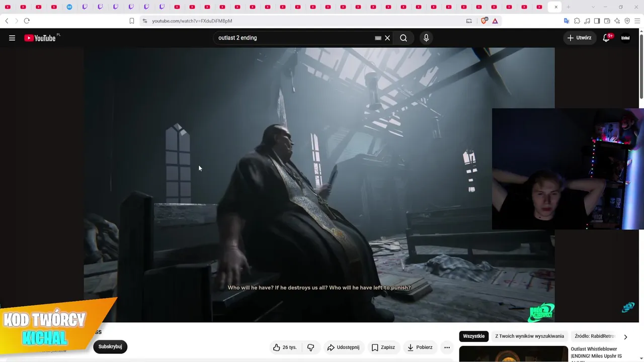
Task: Show more filter chips with the arrow
Action: coord(625,337)
